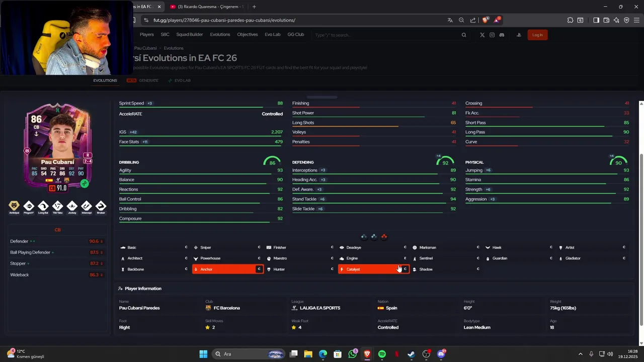Open the Brave Wallet icon
644x362 pixels.
(x=606, y=20)
